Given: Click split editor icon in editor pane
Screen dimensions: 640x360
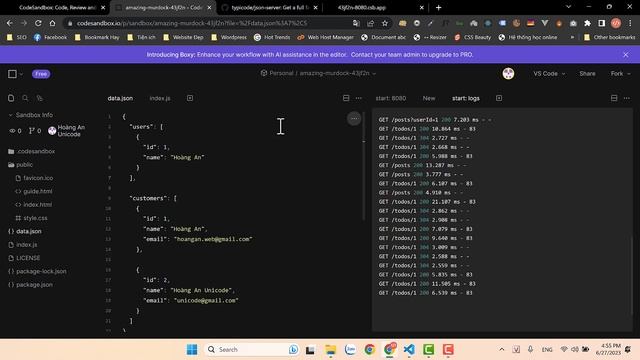Looking at the screenshot, I should pos(346,98).
